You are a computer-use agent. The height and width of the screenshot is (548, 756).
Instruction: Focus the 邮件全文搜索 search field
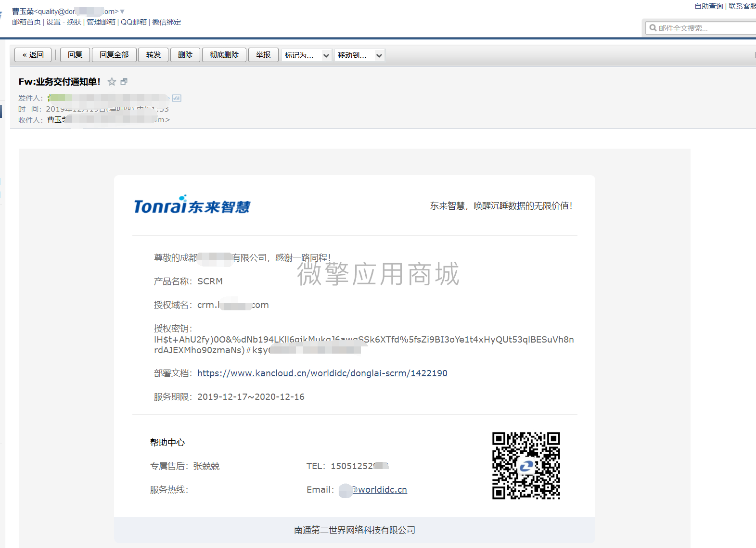pyautogui.click(x=701, y=28)
